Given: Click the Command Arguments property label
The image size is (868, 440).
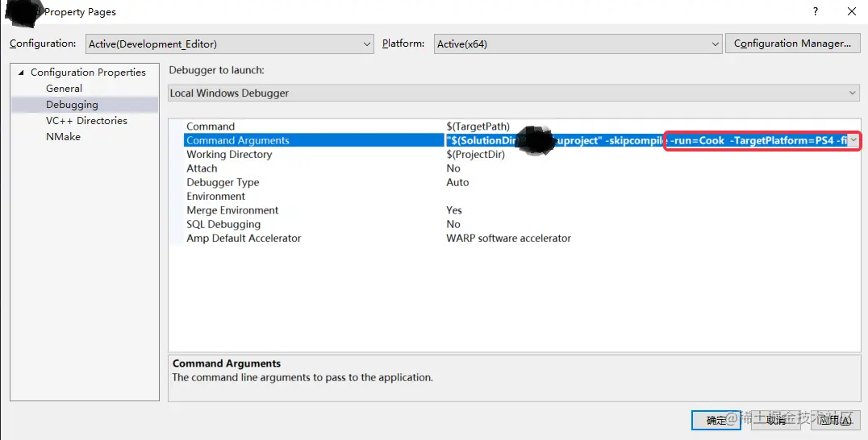Looking at the screenshot, I should tap(238, 140).
